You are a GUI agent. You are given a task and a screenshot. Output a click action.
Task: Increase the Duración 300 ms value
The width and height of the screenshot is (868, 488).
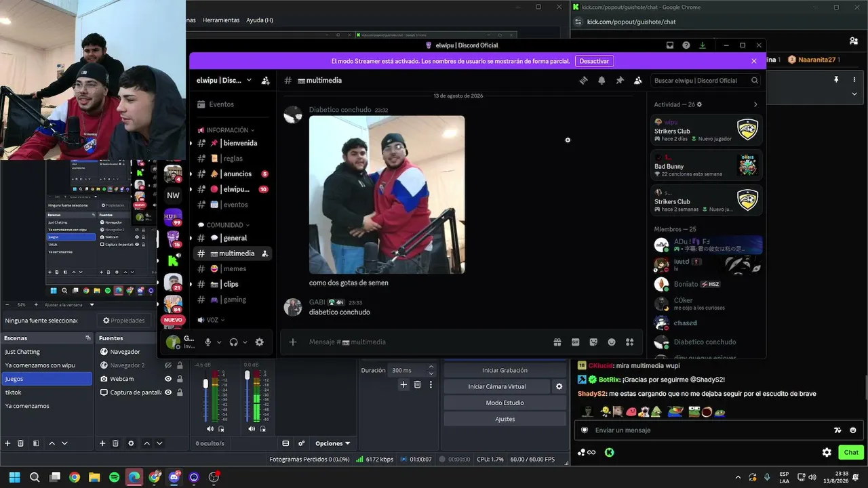coord(431,367)
